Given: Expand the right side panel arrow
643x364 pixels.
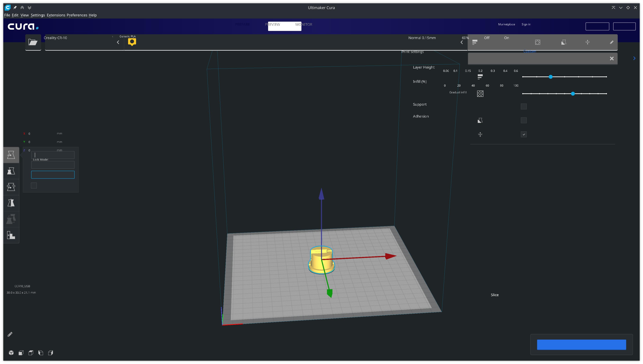Looking at the screenshot, I should (634, 58).
